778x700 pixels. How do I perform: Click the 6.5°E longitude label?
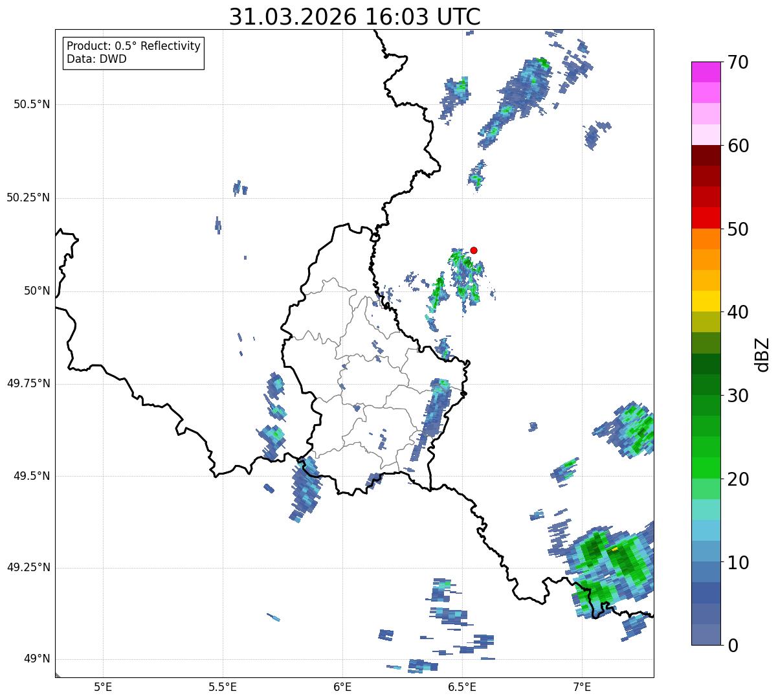462,686
